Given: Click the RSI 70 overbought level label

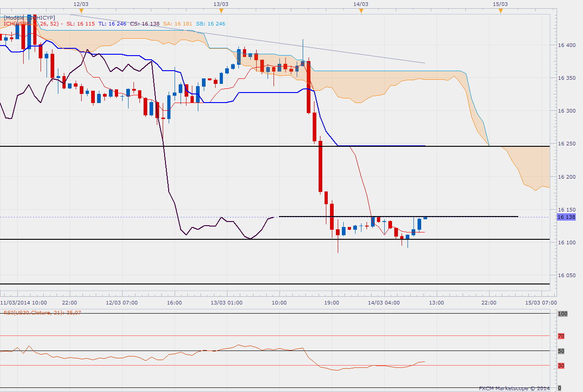Looking at the screenshot, I should 561,336.
